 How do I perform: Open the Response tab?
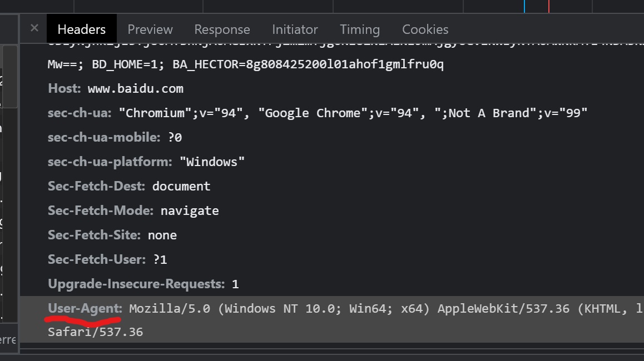[222, 29]
